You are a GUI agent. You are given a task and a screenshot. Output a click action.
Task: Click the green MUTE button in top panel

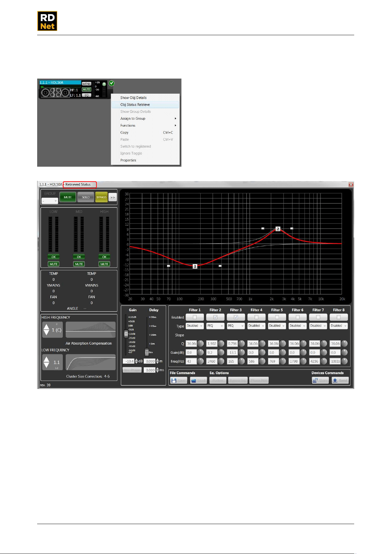click(68, 197)
